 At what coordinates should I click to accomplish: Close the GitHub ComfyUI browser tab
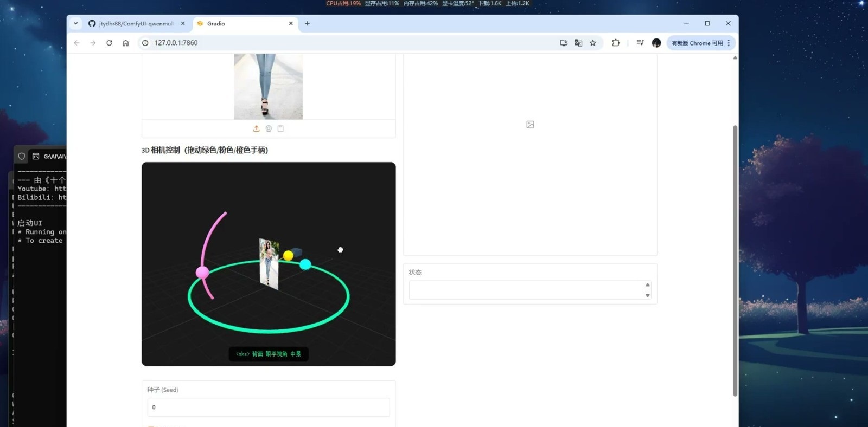point(183,24)
